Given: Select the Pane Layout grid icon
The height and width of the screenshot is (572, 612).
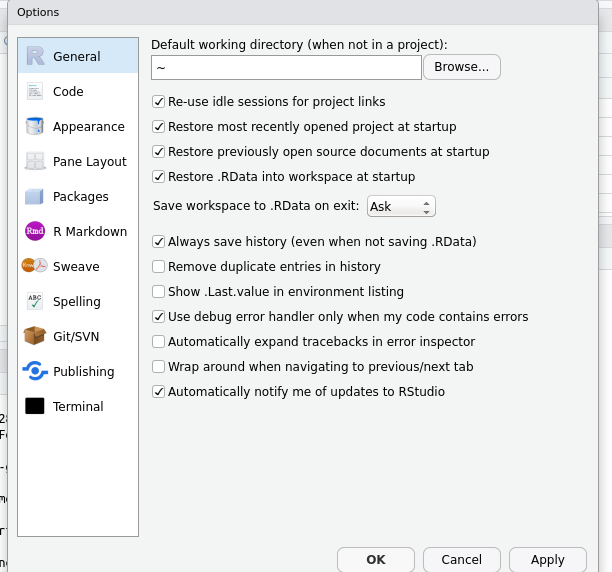Looking at the screenshot, I should pyautogui.click(x=35, y=162).
